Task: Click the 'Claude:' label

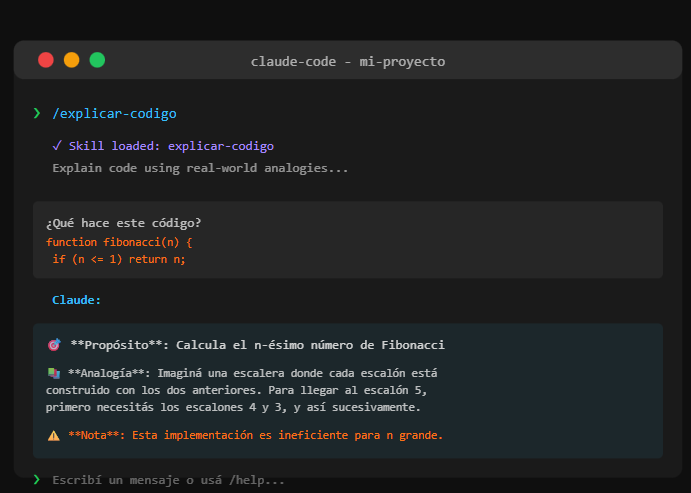Action: point(77,300)
